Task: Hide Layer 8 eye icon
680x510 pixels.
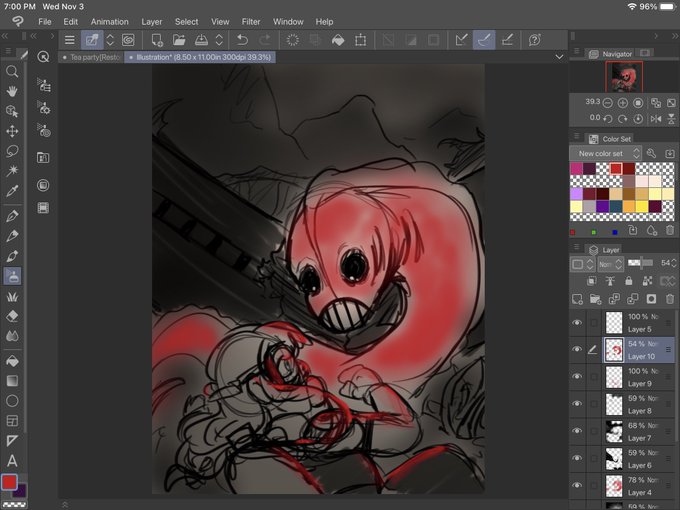Action: 577,404
